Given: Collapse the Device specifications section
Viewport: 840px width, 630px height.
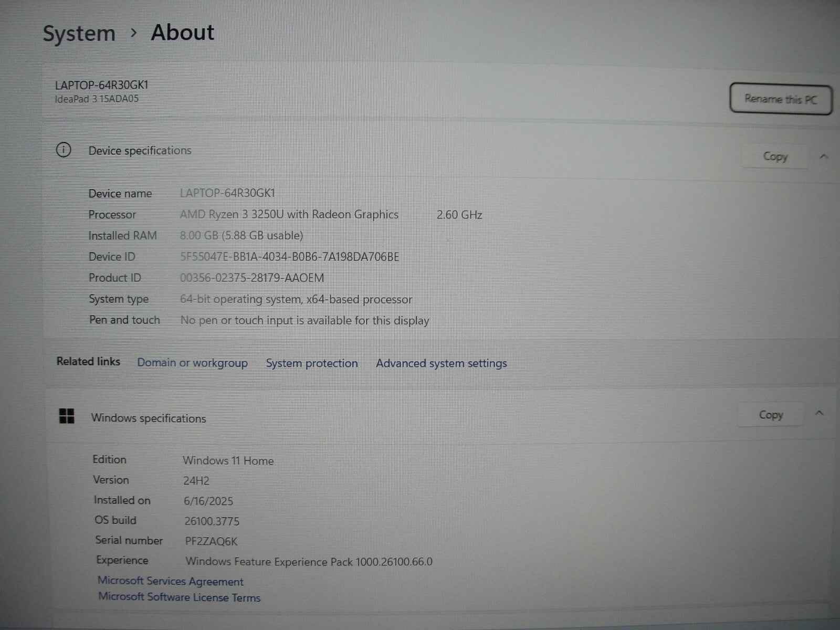Looking at the screenshot, I should click(824, 156).
